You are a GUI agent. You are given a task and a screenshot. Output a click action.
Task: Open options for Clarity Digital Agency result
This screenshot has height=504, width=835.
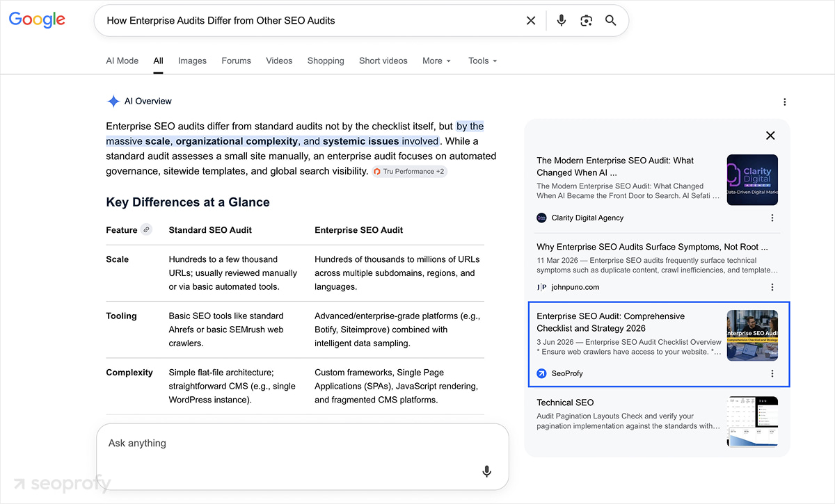(x=772, y=218)
